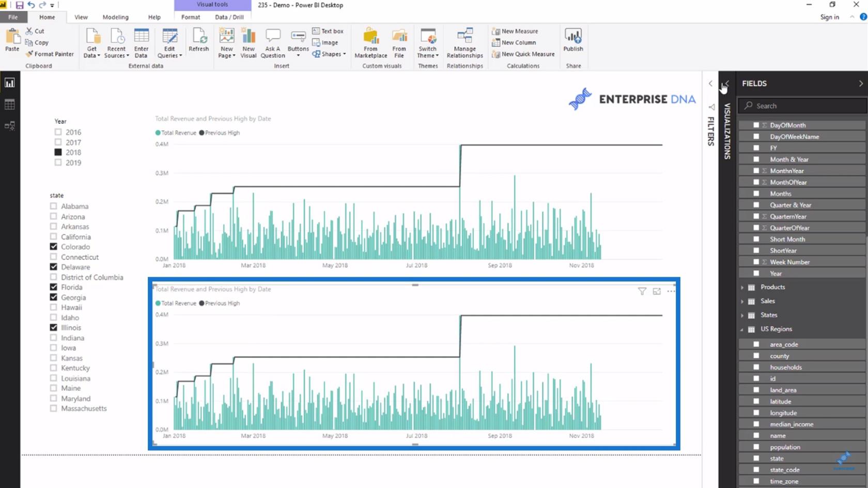Expand the Products table in Fields
Viewport: 868px width, 488px height.
pyautogui.click(x=742, y=287)
